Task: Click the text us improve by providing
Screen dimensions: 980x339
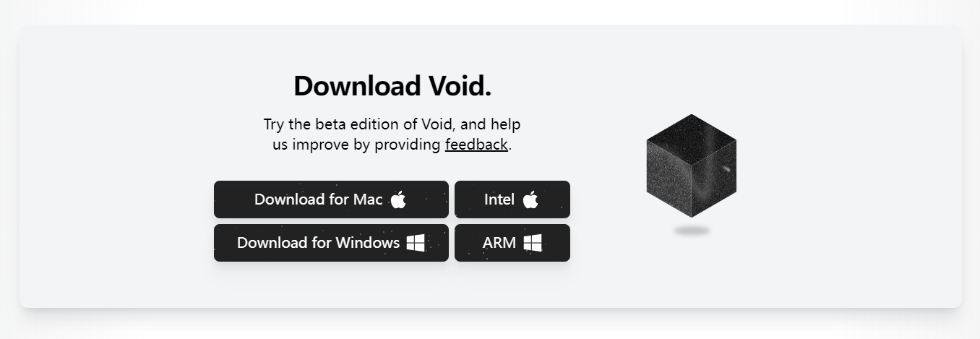Action: (356, 145)
